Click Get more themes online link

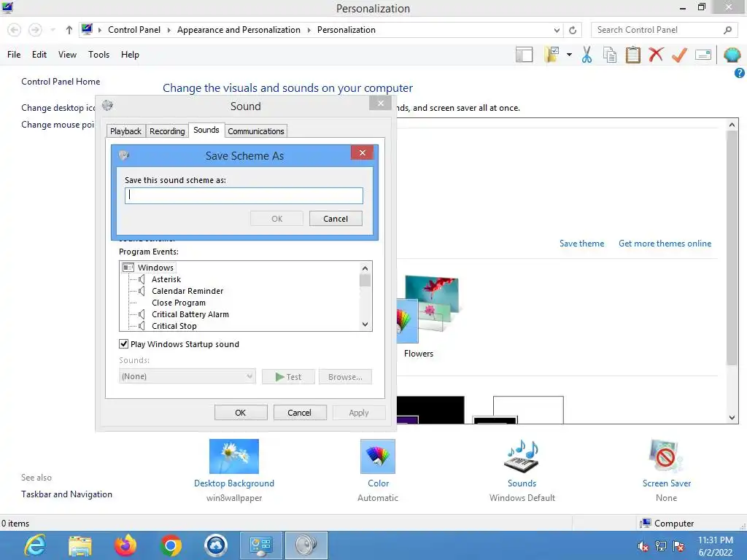(665, 244)
